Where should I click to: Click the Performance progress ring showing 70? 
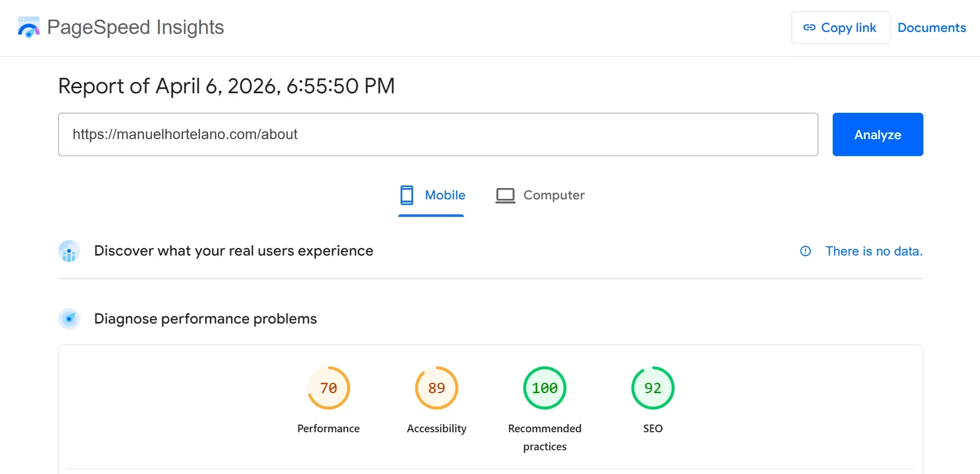[328, 387]
